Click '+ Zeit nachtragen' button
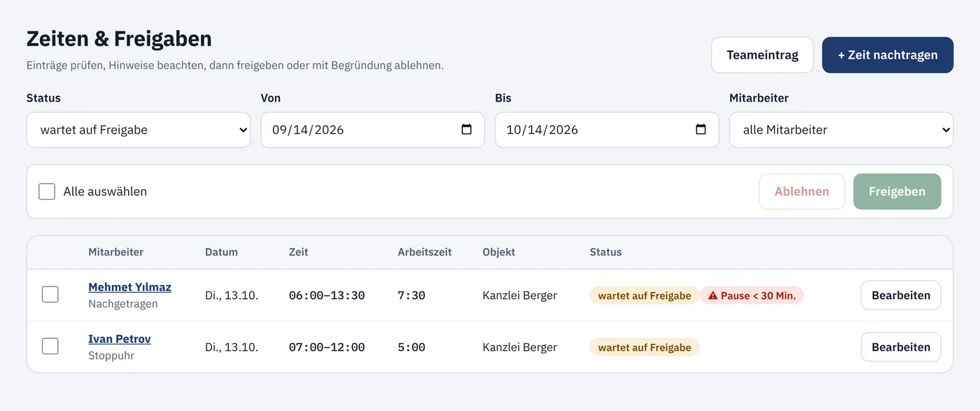Viewport: 980px width, 411px height. (888, 55)
